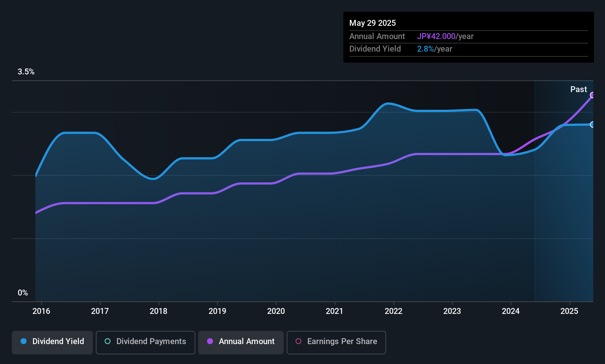
Task: Click the 2.8%/year dividend yield value
Action: pos(434,49)
